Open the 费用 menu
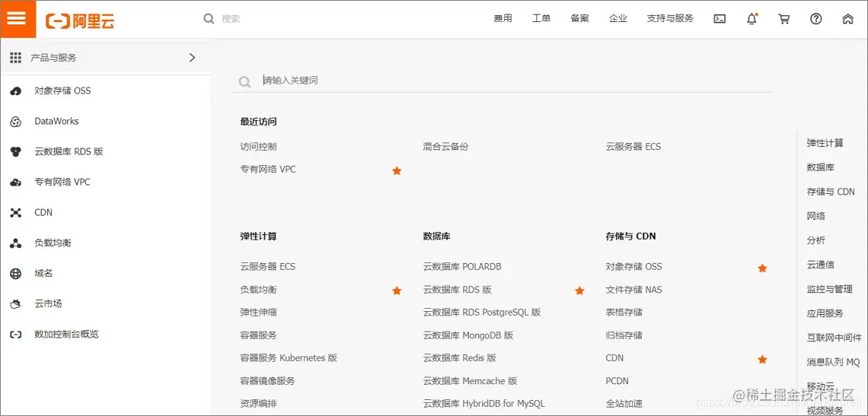This screenshot has height=416, width=868. coord(503,19)
